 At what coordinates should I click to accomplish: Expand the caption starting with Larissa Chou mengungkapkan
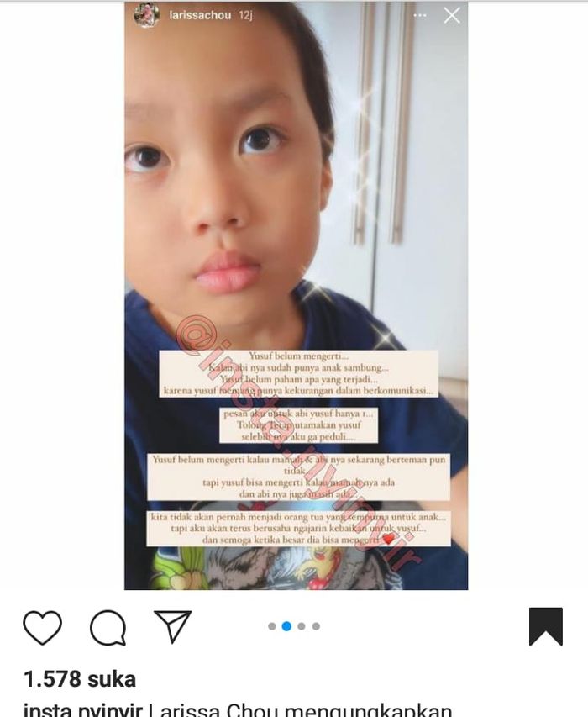(300, 711)
